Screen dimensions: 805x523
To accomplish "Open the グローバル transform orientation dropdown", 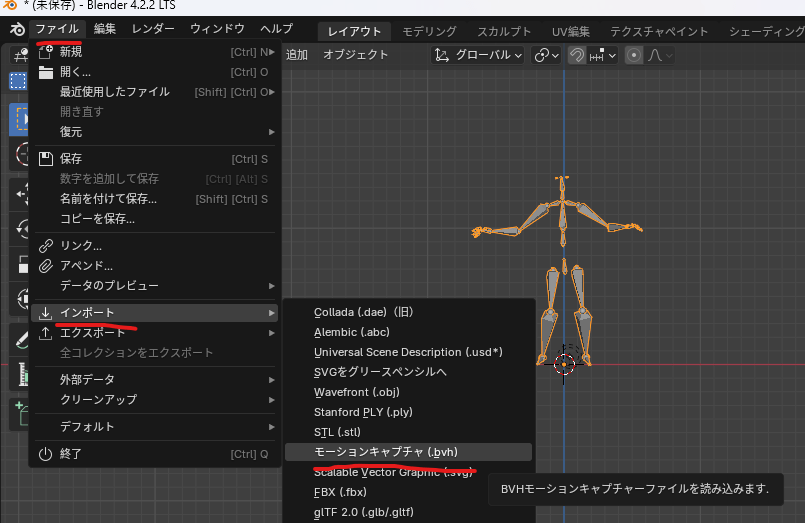I will (478, 55).
